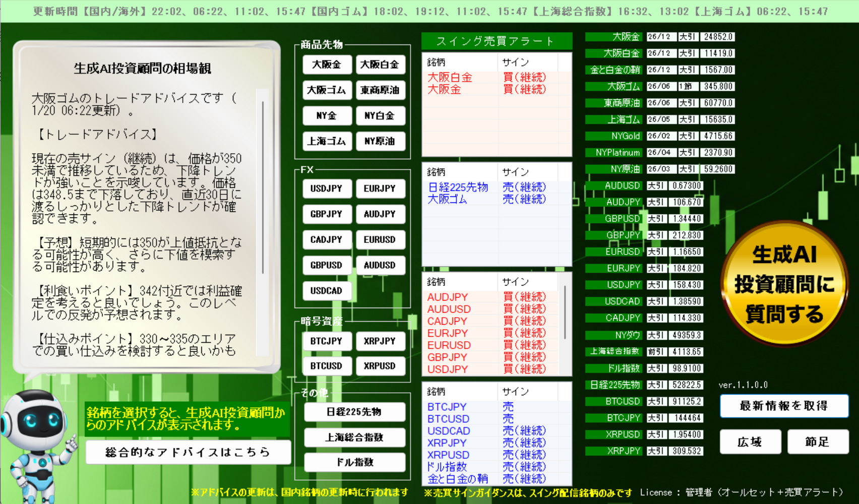Image resolution: width=859 pixels, height=504 pixels.
Task: Click the NYGold price 4715.66
Action: click(x=717, y=136)
